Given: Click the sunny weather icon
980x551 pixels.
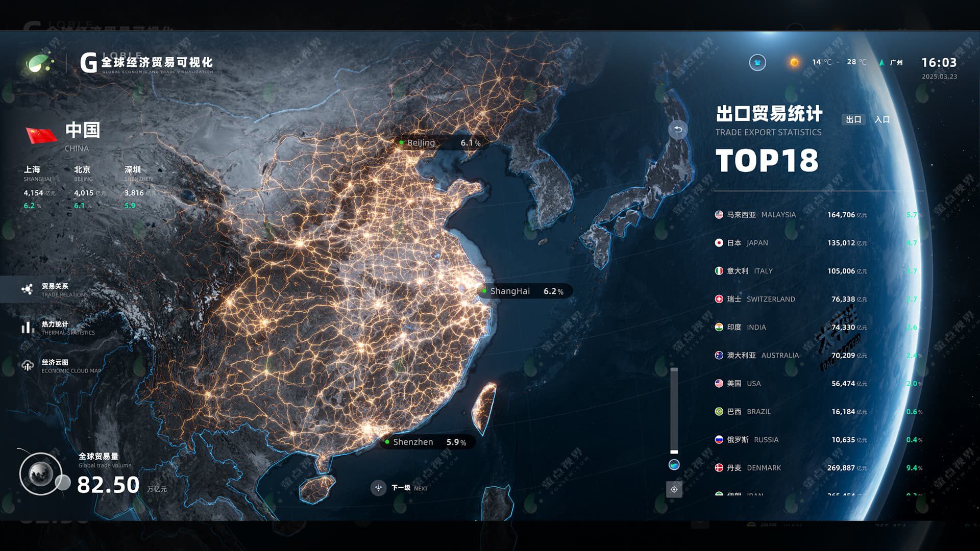Looking at the screenshot, I should click(x=794, y=62).
